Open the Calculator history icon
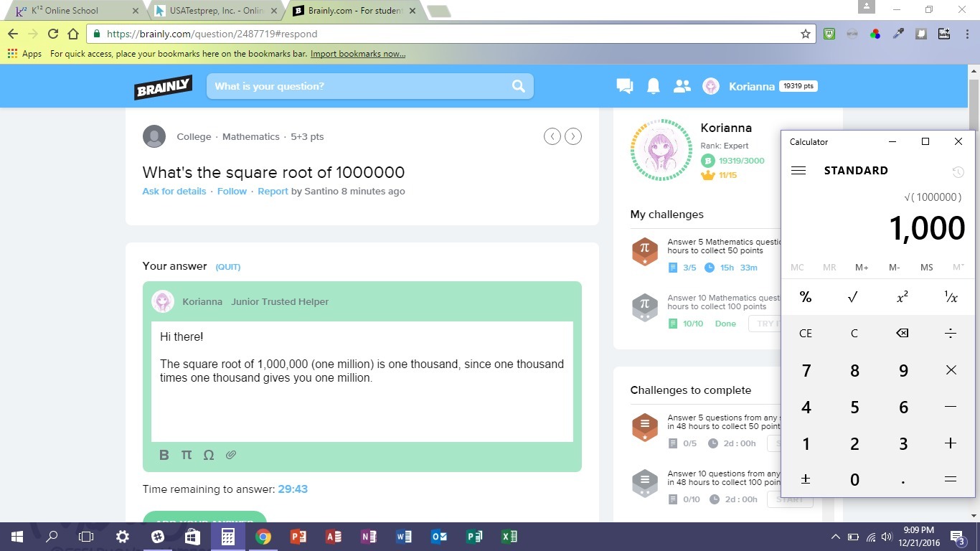The width and height of the screenshot is (980, 551). pos(958,172)
